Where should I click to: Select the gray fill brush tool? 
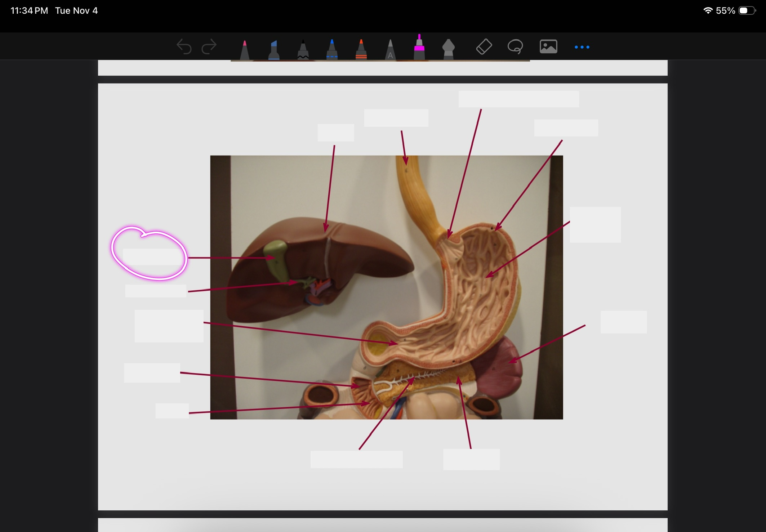pyautogui.click(x=448, y=49)
